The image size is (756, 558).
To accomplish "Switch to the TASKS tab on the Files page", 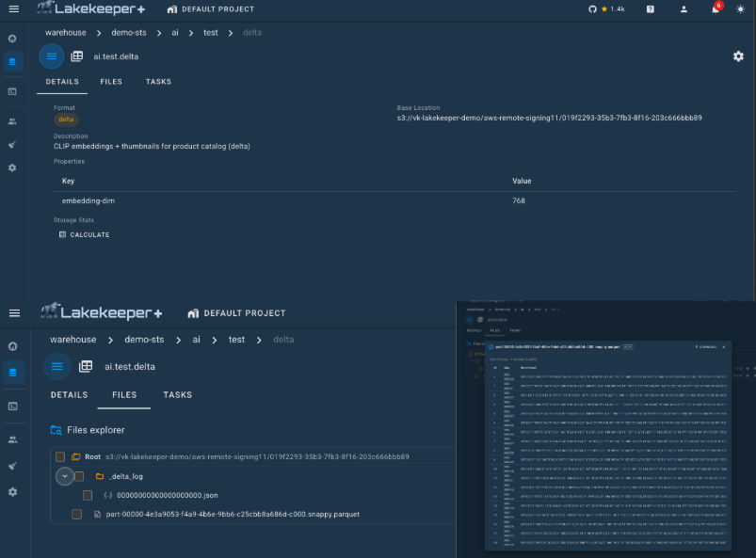I will [x=177, y=395].
